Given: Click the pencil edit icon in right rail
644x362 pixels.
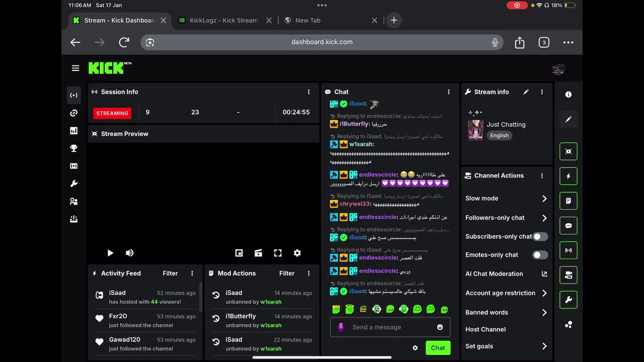Looking at the screenshot, I should click(x=569, y=119).
